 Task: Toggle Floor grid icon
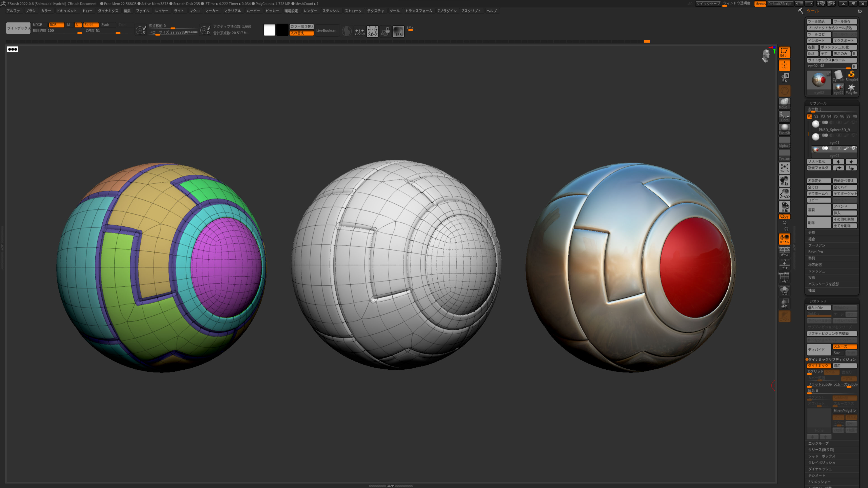click(x=784, y=264)
